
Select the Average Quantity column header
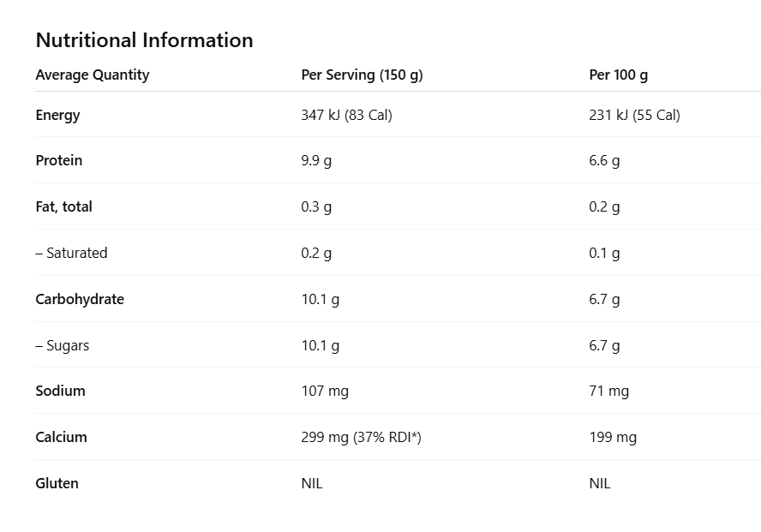click(93, 75)
